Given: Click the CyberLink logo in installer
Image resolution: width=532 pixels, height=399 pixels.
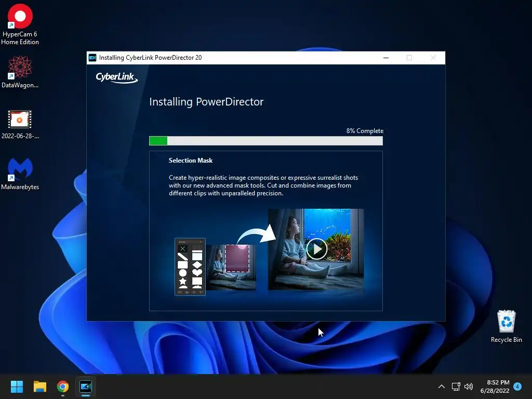Looking at the screenshot, I should pos(117,78).
